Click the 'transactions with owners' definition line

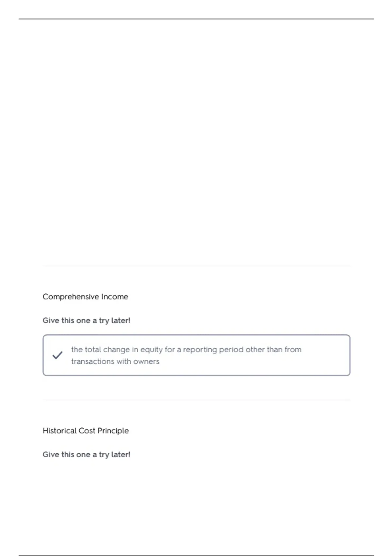tap(115, 361)
